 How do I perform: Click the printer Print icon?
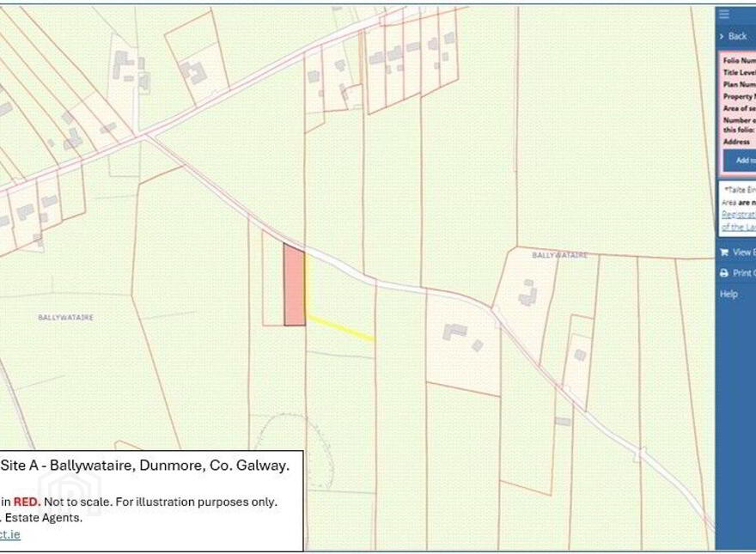coord(723,273)
